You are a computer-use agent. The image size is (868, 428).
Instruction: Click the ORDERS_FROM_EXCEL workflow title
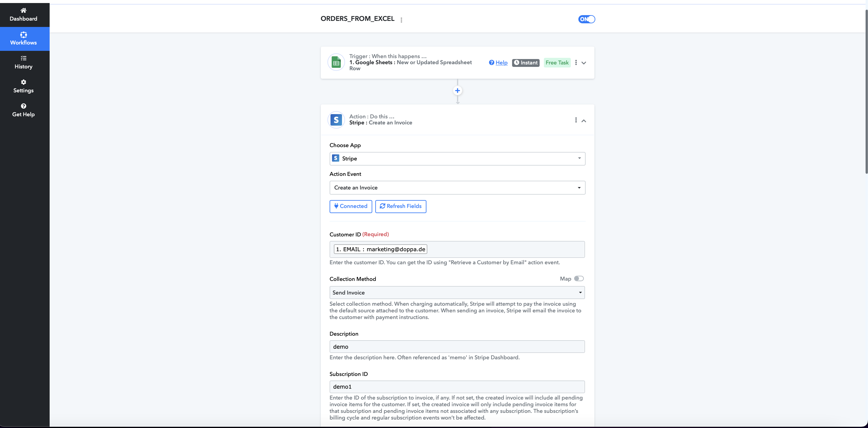pyautogui.click(x=357, y=18)
